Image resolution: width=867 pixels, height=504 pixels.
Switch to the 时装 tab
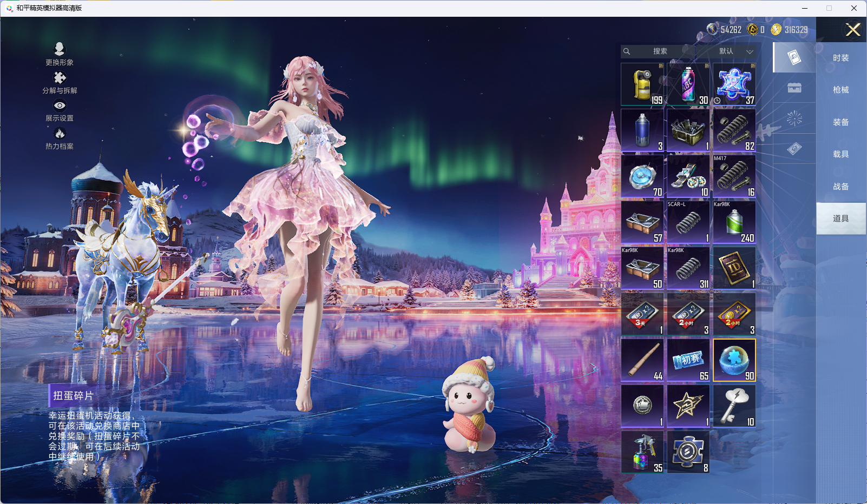click(840, 58)
